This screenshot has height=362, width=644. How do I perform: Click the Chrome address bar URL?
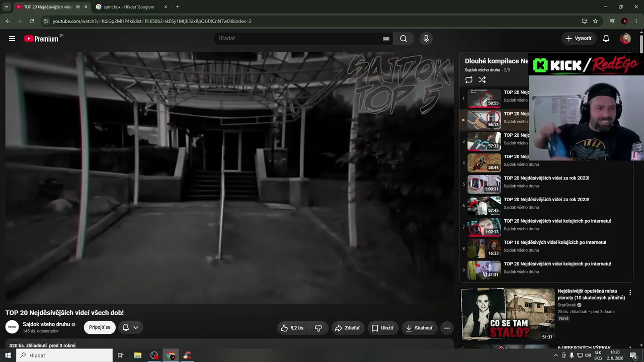click(152, 21)
